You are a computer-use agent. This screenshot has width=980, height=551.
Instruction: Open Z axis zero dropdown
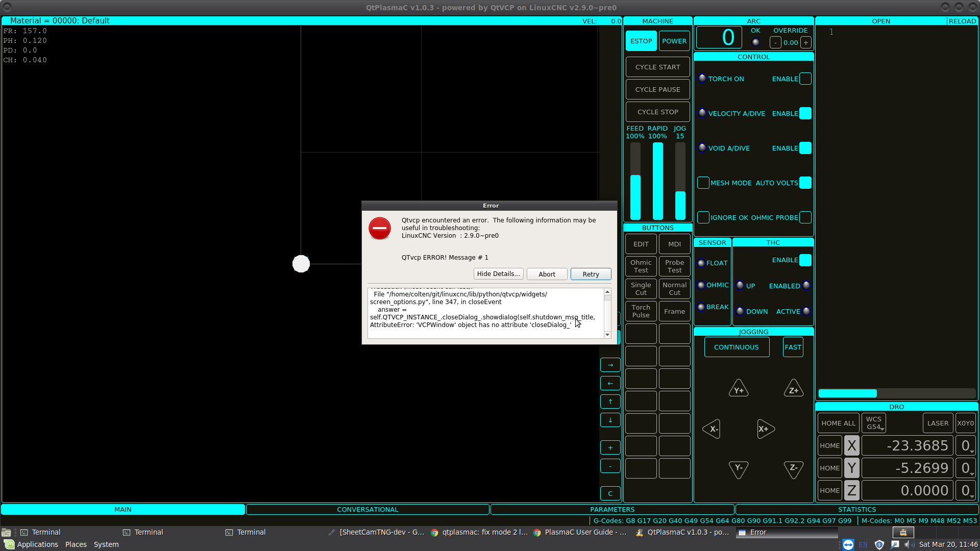[966, 490]
